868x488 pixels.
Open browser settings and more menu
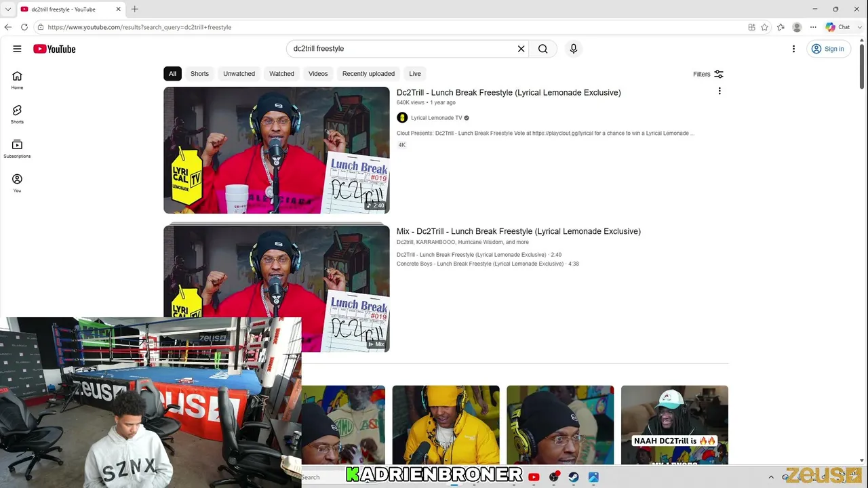[x=813, y=27]
